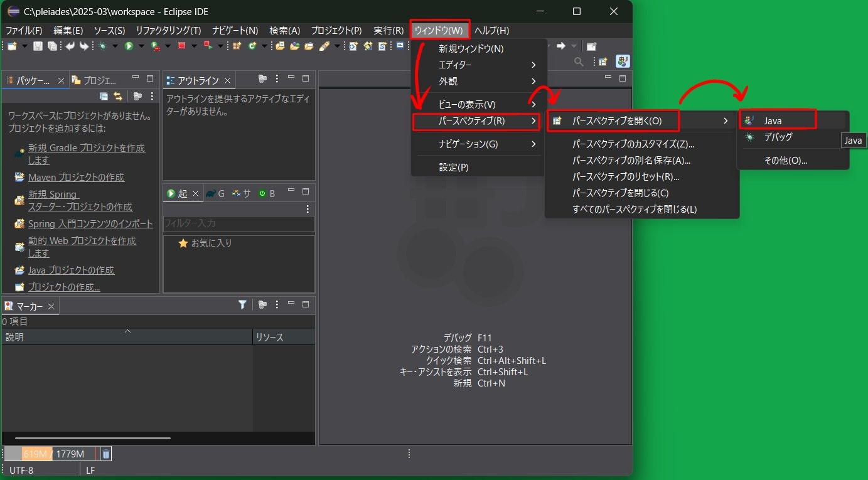
Task: Close the パッケー... explorer tab
Action: [61, 80]
